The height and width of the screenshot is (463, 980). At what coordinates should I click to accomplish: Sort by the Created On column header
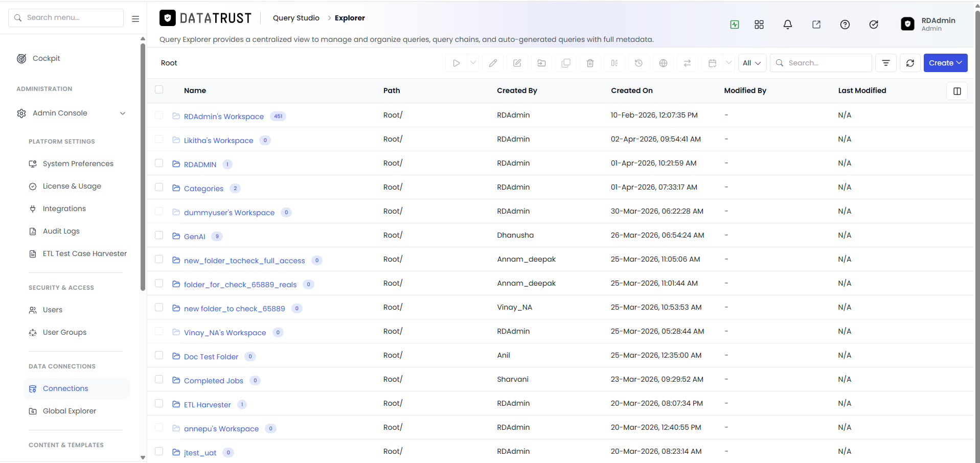coord(631,90)
